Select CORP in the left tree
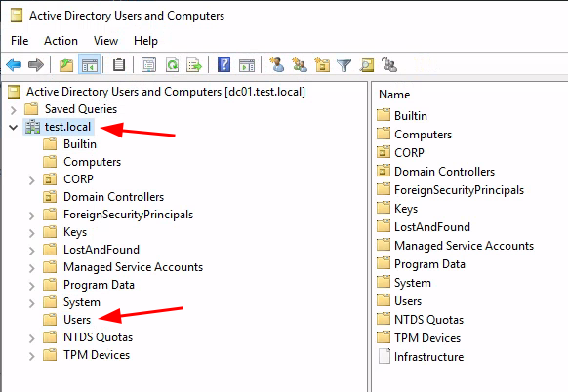The image size is (568, 392). [78, 179]
